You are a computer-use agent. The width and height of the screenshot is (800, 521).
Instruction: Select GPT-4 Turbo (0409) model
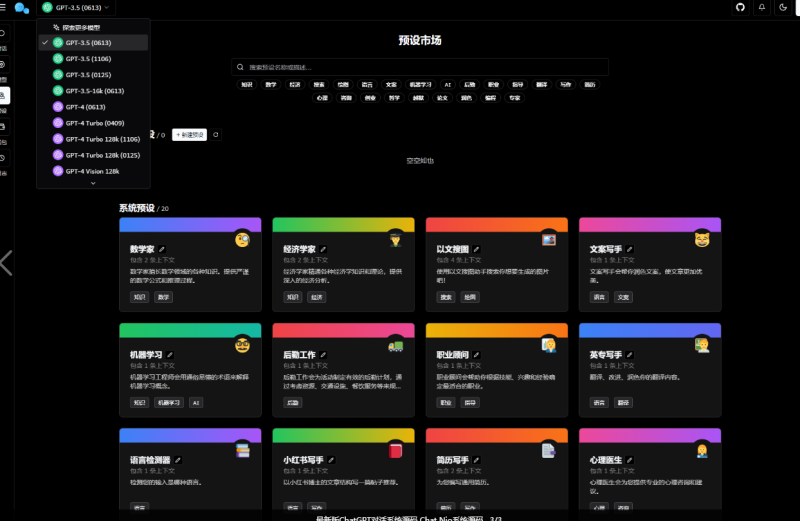point(93,123)
